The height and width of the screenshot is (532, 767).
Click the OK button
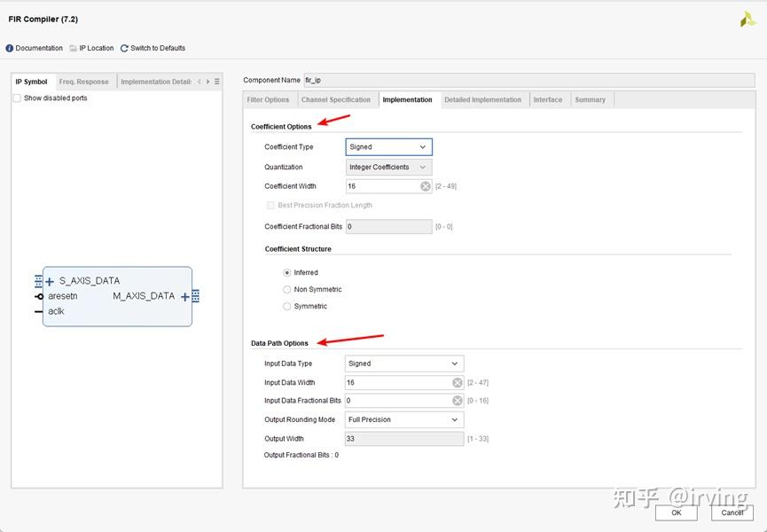tap(676, 512)
